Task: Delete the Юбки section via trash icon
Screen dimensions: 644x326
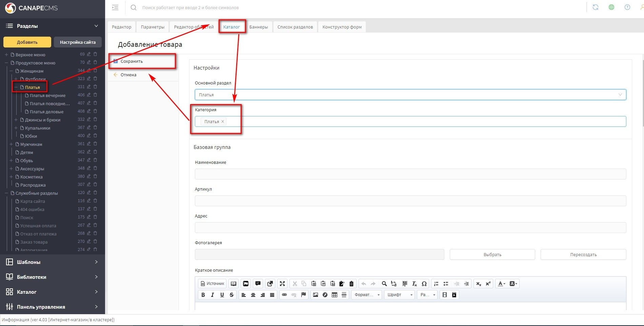Action: point(95,136)
